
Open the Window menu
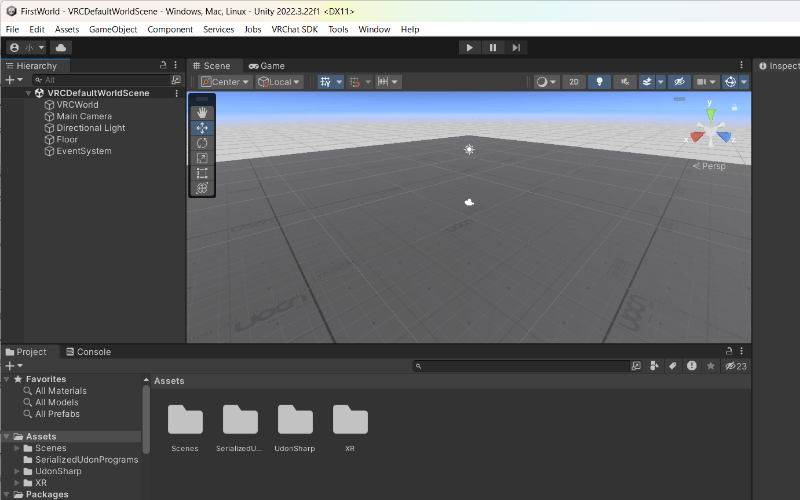[374, 29]
